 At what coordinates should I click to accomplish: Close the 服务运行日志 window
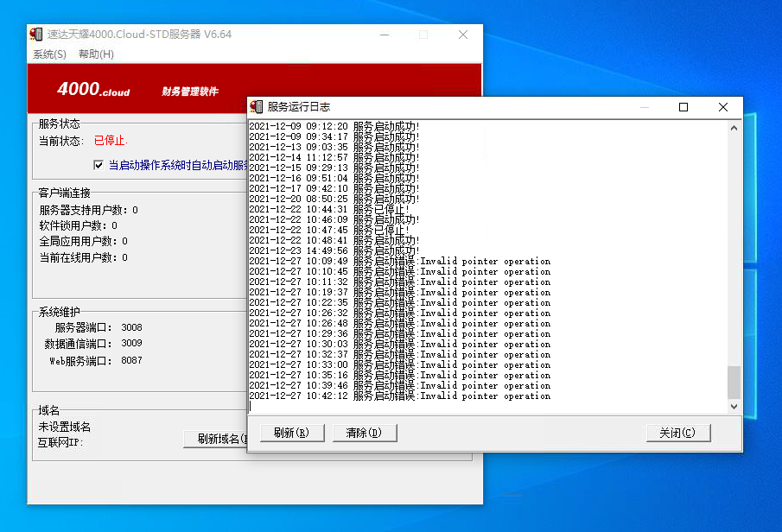[x=723, y=107]
